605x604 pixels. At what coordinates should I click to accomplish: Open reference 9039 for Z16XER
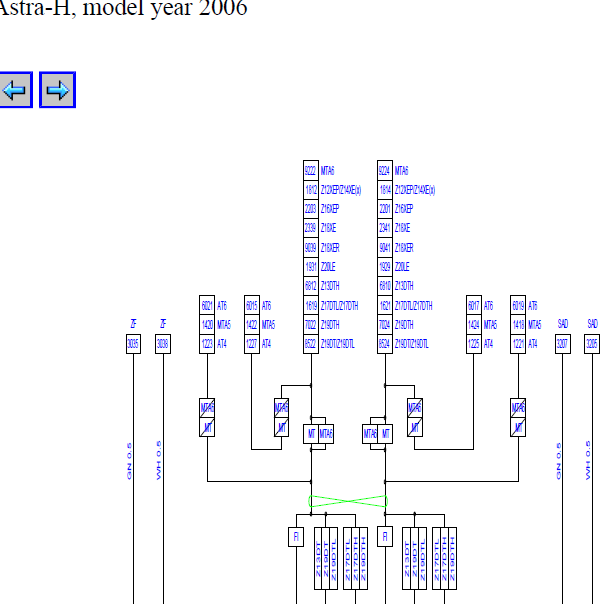(x=311, y=247)
